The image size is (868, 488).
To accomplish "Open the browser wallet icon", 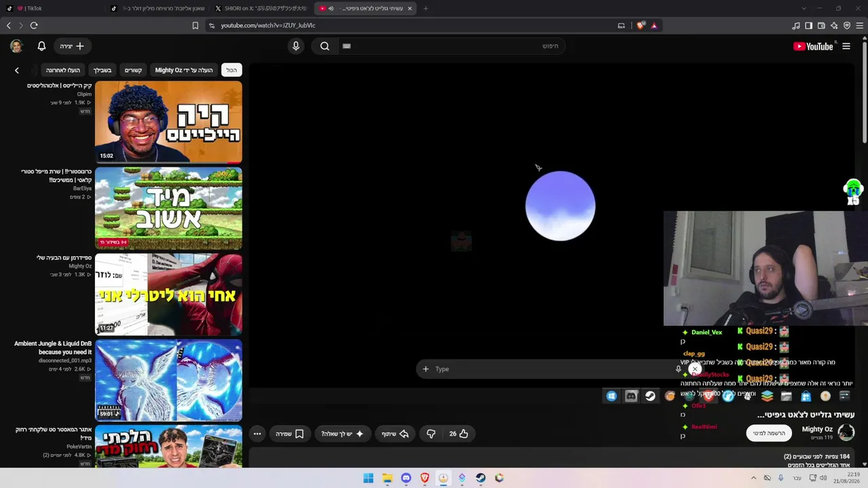I will tap(821, 26).
